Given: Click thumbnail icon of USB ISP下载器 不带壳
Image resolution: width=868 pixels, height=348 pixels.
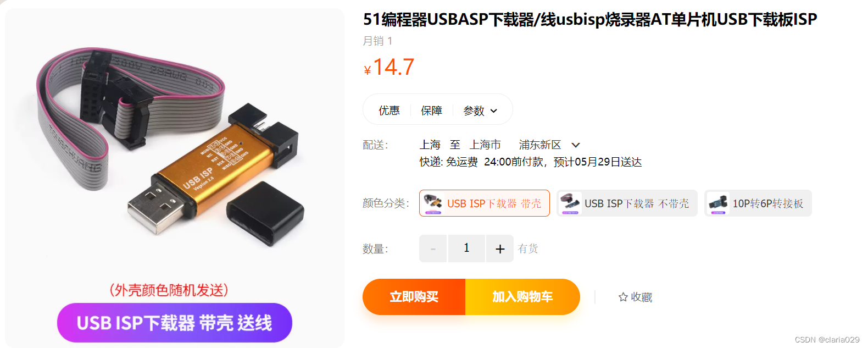Looking at the screenshot, I should coord(570,203).
